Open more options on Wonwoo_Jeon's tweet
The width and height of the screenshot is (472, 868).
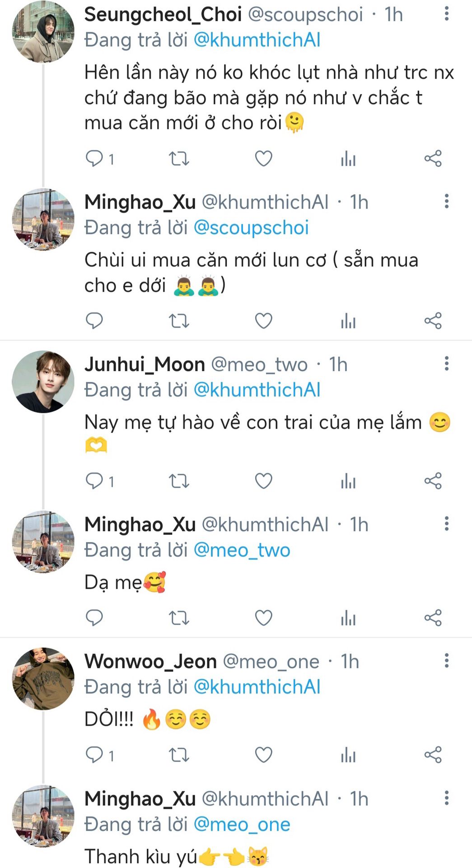tap(446, 660)
